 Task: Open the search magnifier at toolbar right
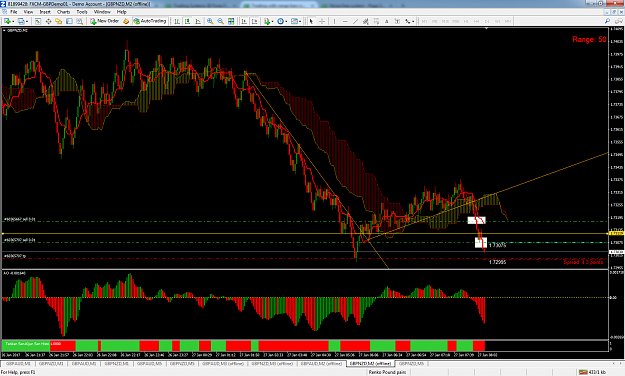pyautogui.click(x=607, y=21)
